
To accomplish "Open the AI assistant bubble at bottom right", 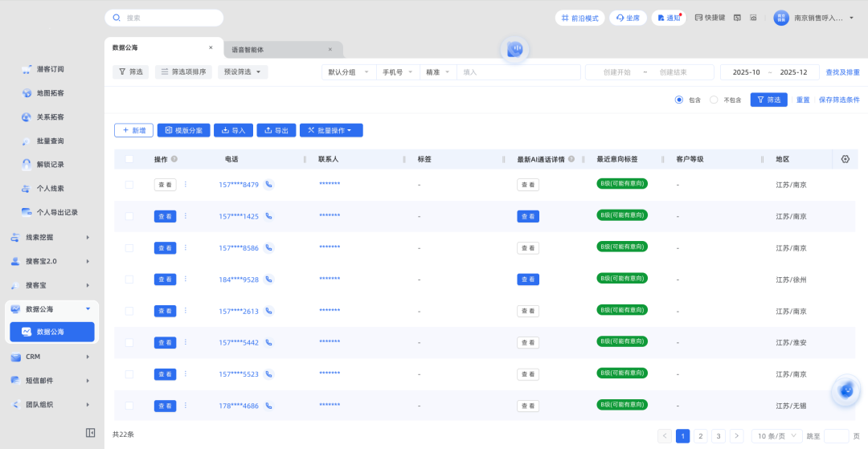I will [845, 390].
